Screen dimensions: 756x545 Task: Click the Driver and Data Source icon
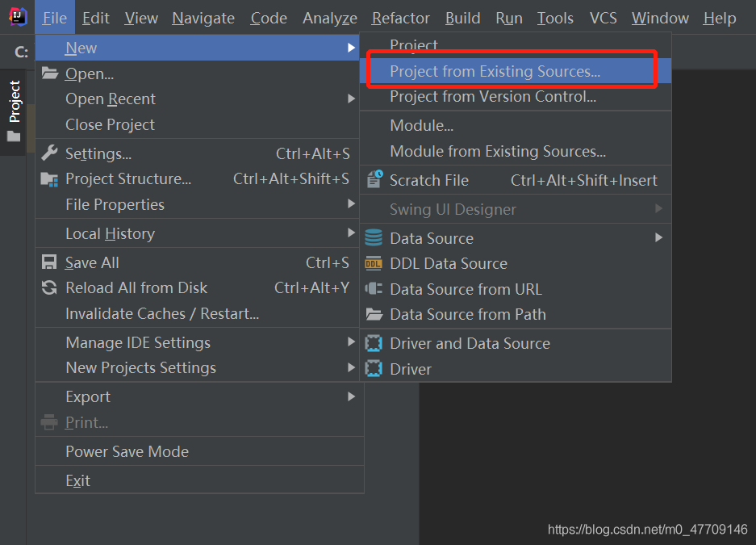pos(374,343)
